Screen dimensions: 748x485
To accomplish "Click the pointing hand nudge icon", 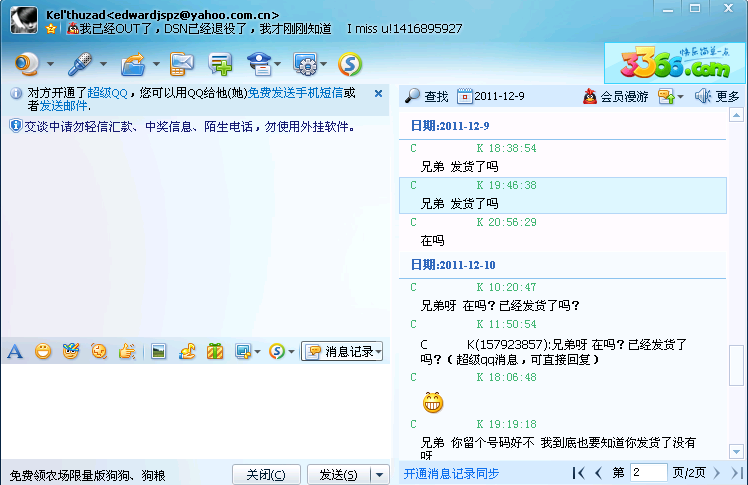I will (x=126, y=351).
